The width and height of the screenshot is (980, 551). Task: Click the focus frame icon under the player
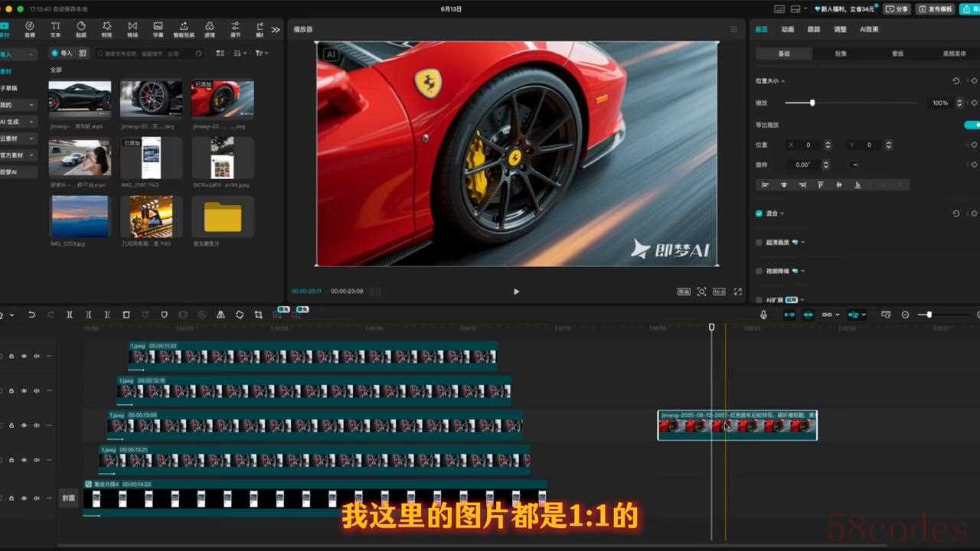701,292
